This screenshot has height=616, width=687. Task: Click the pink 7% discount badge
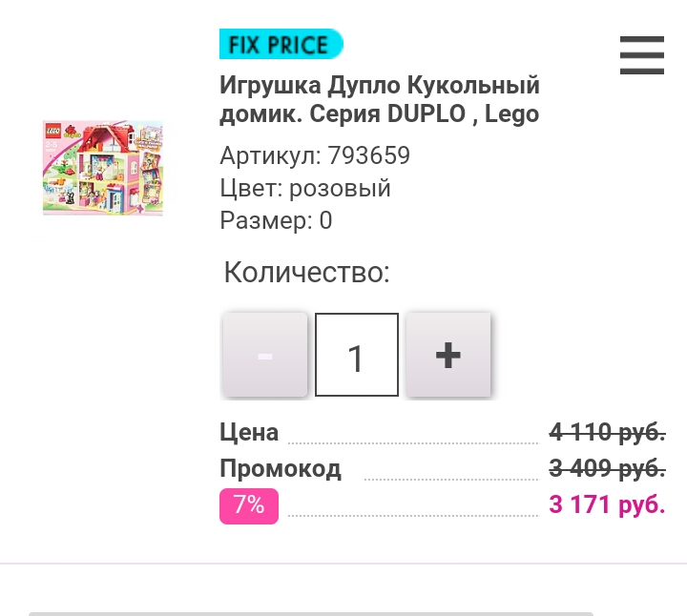point(249,505)
